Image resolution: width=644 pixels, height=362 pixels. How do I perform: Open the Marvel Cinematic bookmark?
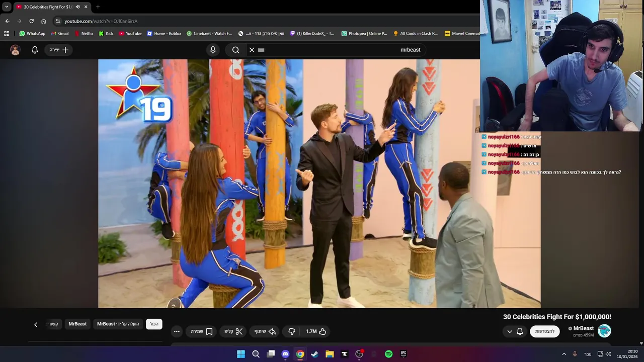point(462,34)
